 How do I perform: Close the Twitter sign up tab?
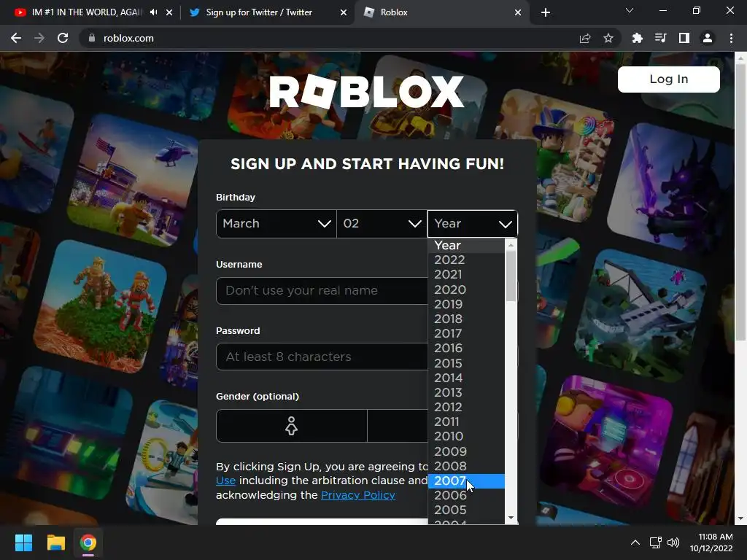344,12
